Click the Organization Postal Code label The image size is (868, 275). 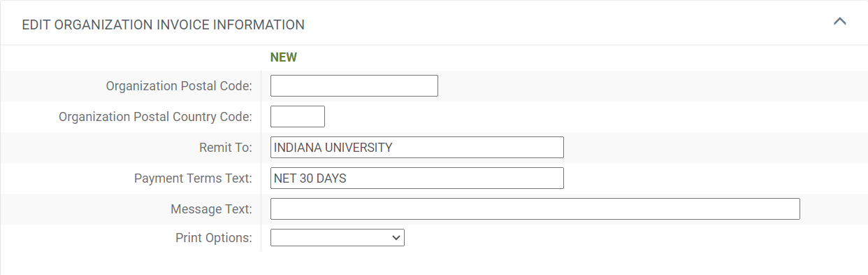pos(179,86)
